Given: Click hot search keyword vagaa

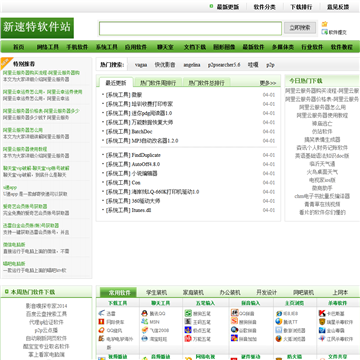Looking at the screenshot, I should (x=141, y=65).
